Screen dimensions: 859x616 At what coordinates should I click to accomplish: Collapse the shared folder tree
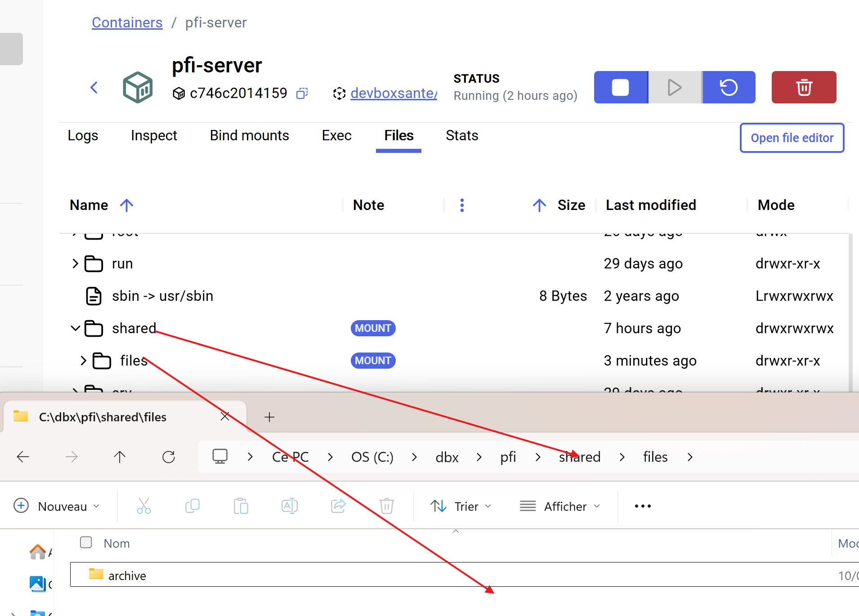click(75, 328)
